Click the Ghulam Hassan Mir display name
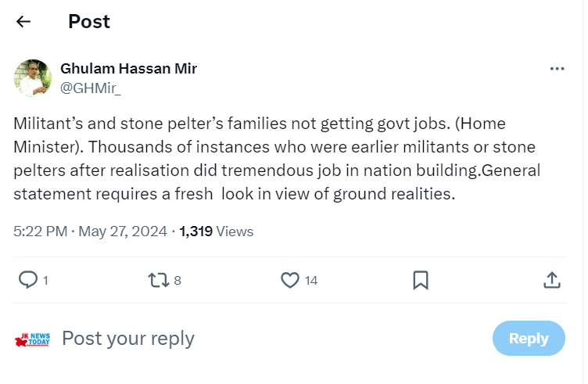The height and width of the screenshot is (384, 588). pyautogui.click(x=128, y=68)
